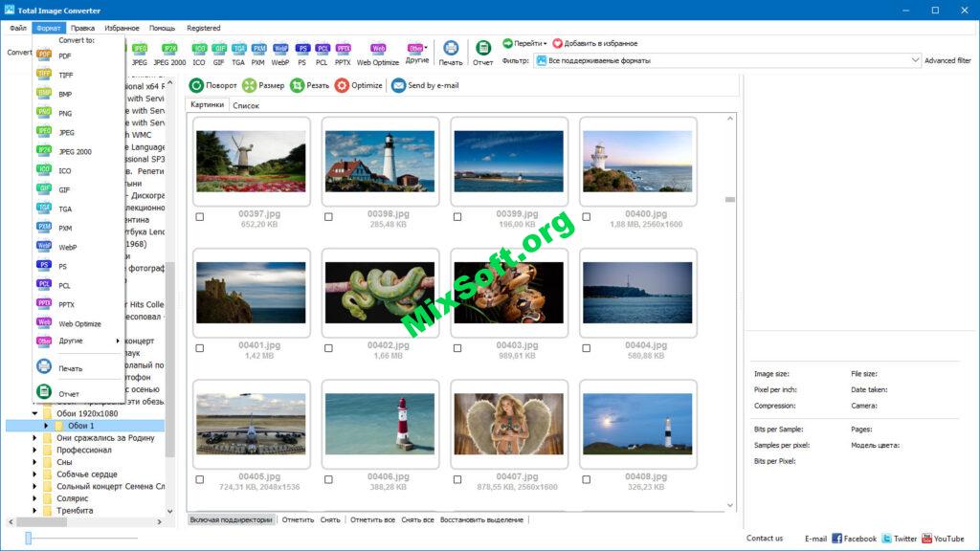Choose WebP in the Format menu
The width and height of the screenshot is (980, 551).
(x=78, y=248)
